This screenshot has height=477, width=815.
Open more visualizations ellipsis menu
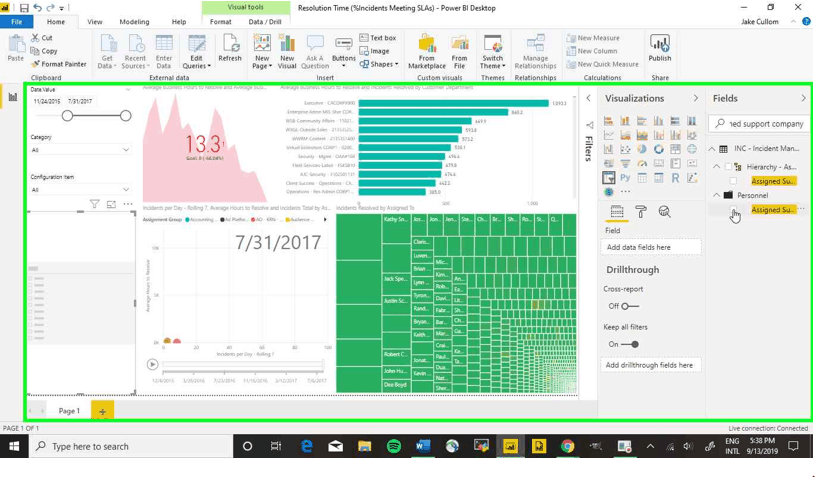pyautogui.click(x=625, y=192)
